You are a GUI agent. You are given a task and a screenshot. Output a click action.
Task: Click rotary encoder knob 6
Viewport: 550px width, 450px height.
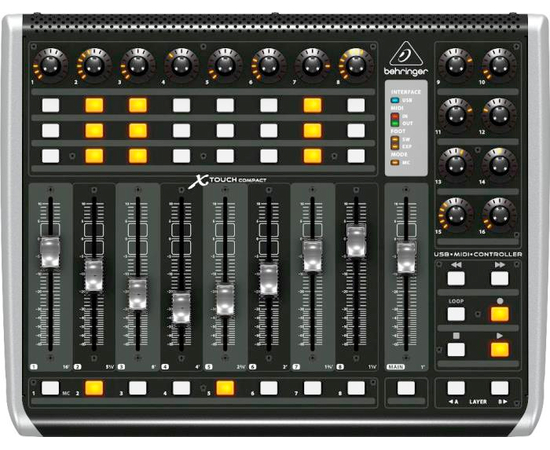269,65
